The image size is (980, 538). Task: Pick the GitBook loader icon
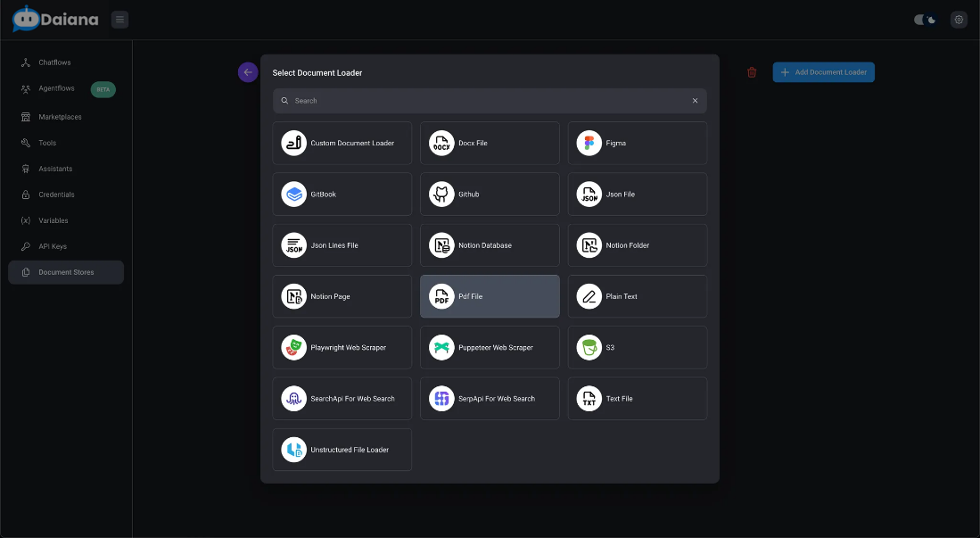[x=294, y=195]
